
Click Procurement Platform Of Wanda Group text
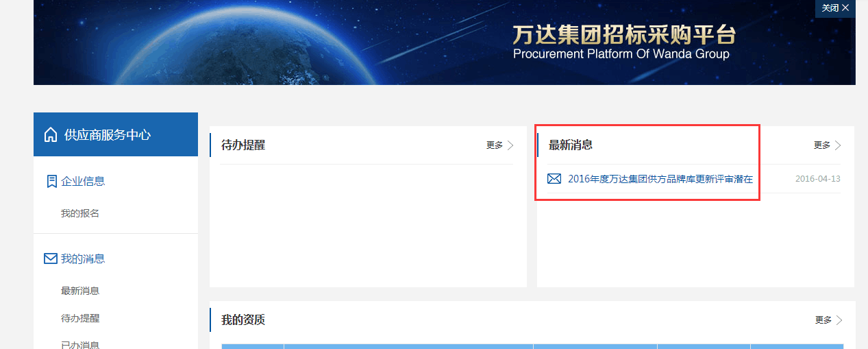pyautogui.click(x=621, y=54)
